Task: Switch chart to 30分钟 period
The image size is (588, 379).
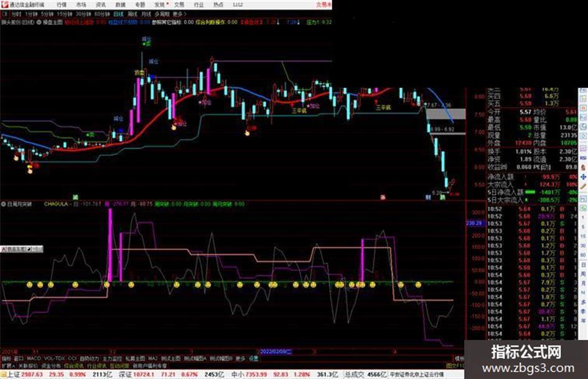Action: click(x=83, y=14)
